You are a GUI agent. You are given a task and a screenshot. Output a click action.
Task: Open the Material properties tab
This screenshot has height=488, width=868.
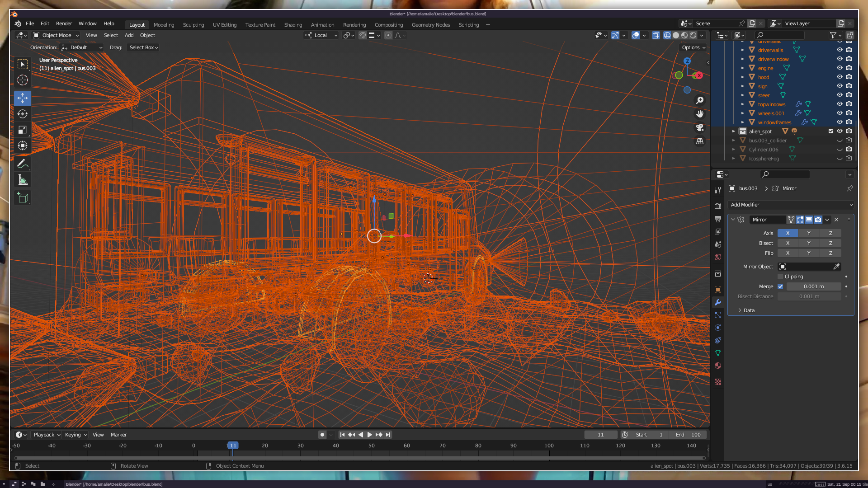[x=718, y=366]
